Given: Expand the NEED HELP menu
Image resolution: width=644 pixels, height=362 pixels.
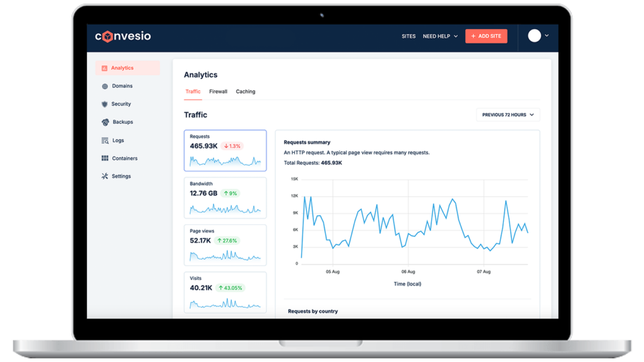Looking at the screenshot, I should (440, 37).
